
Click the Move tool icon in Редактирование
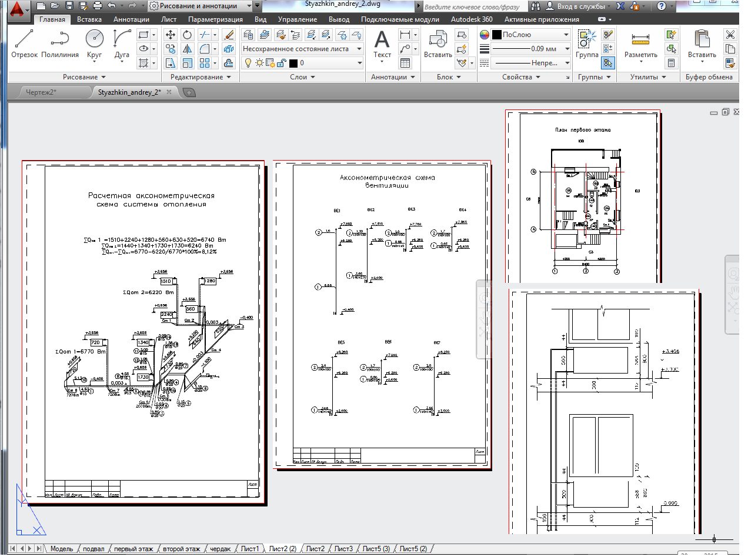[x=171, y=35]
